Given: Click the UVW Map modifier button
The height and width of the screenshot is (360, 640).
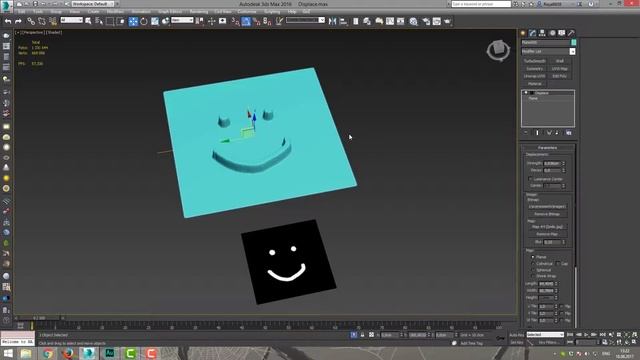Looking at the screenshot, I should pos(560,69).
